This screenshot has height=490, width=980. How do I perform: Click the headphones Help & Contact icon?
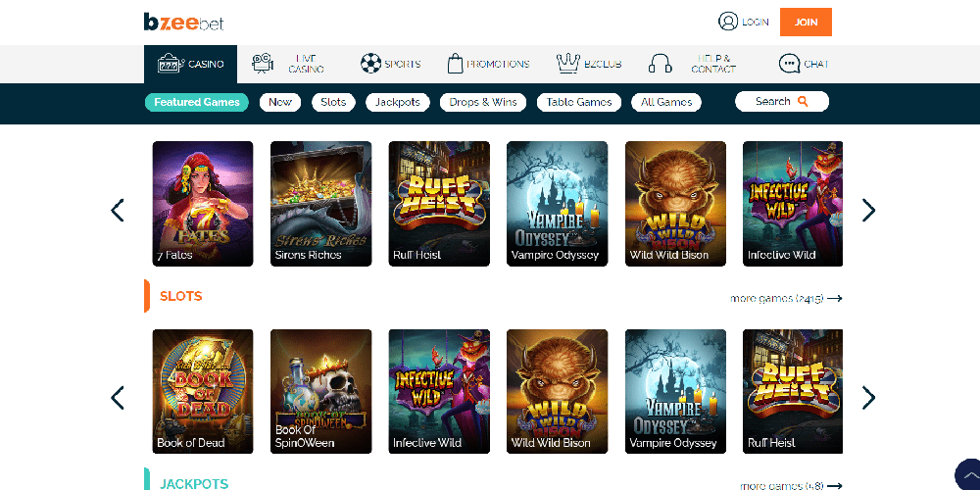click(x=660, y=64)
